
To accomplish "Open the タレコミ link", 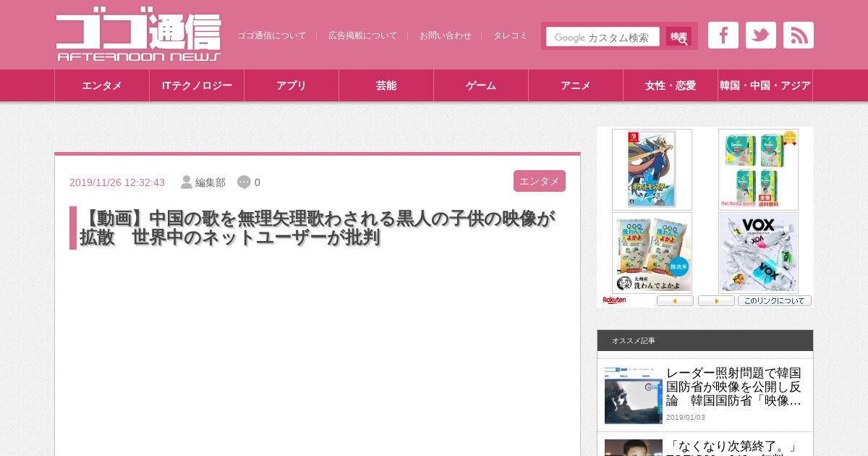I will pyautogui.click(x=511, y=35).
